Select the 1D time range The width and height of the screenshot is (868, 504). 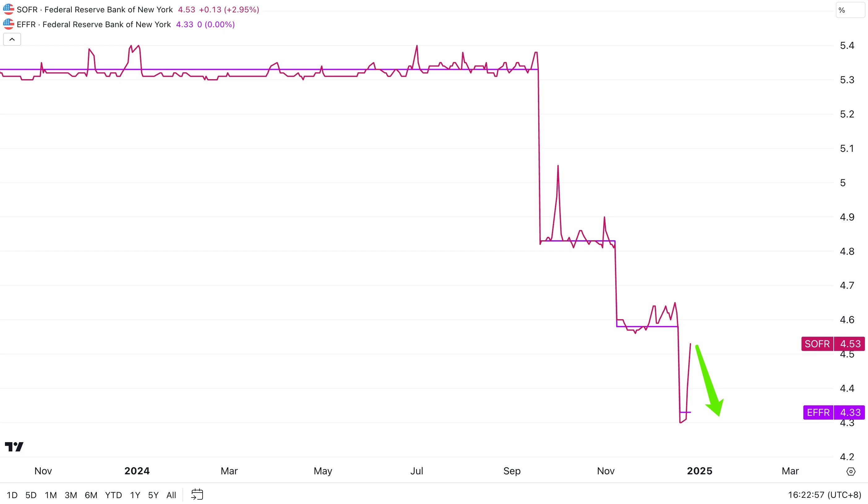pyautogui.click(x=12, y=495)
